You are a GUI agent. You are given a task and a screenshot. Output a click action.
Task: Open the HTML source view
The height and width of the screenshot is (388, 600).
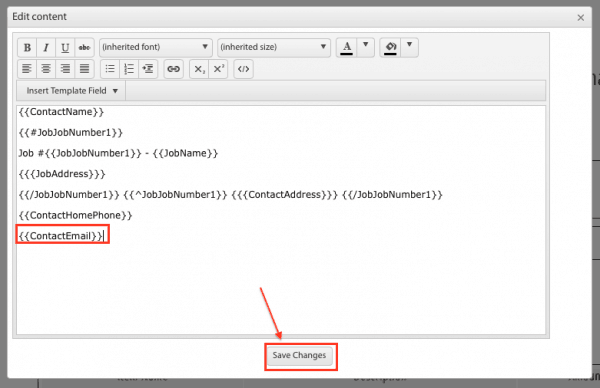tap(243, 69)
